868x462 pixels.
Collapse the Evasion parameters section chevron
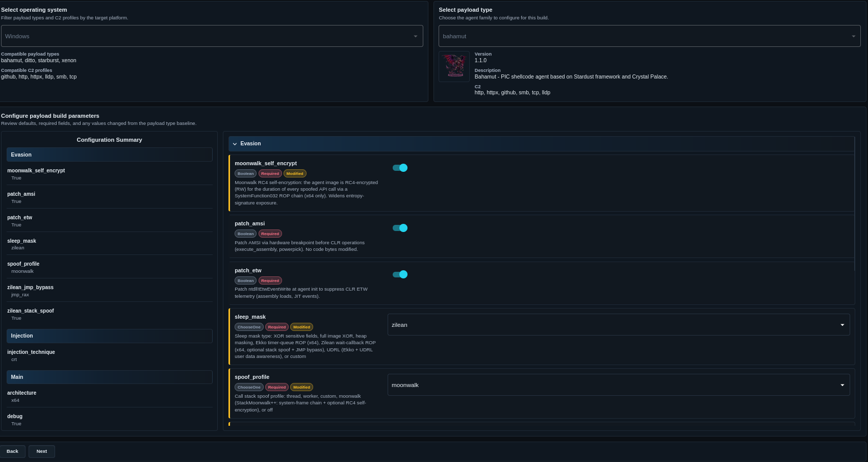pos(235,144)
